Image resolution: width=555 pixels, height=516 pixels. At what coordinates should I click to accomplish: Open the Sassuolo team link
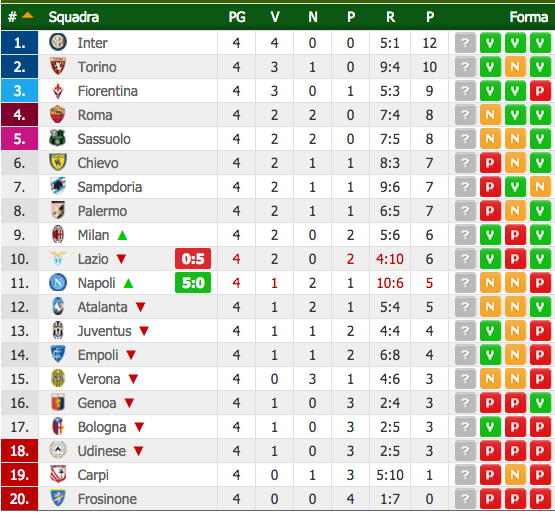click(x=104, y=139)
